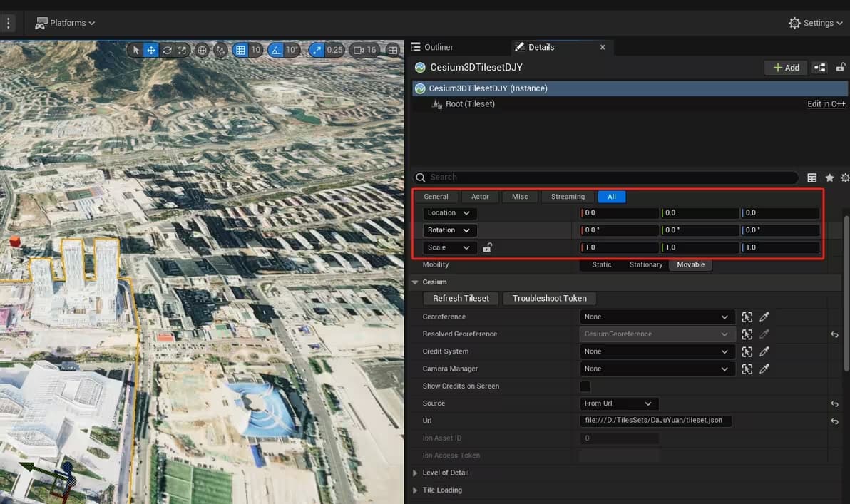Open viewport layout options icon
The height and width of the screenshot is (504, 850).
(393, 50)
